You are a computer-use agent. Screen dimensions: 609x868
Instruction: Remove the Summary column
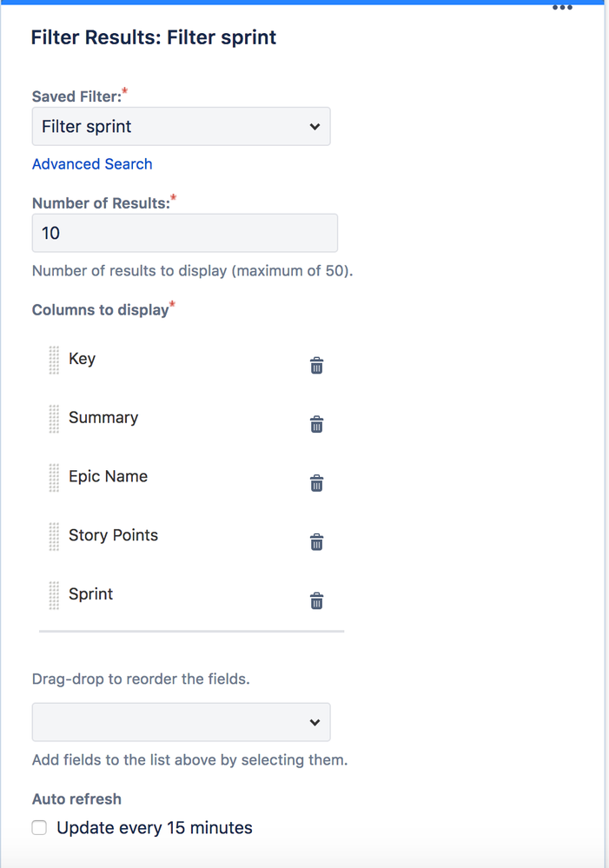(x=316, y=424)
